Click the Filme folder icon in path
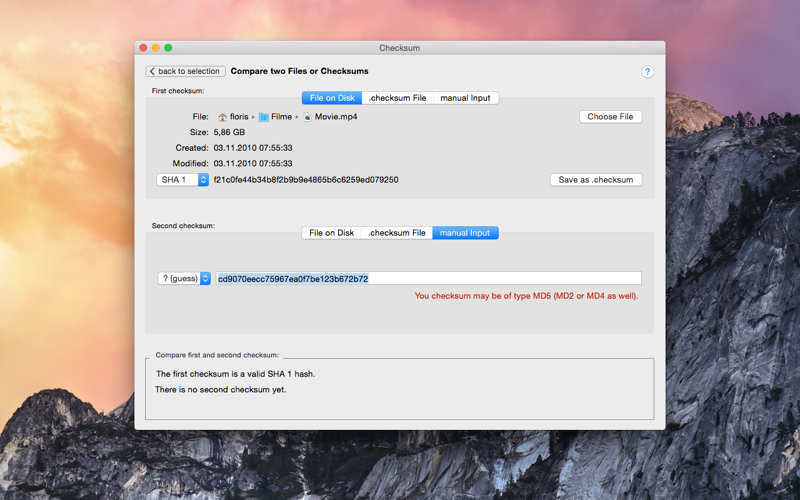The image size is (800, 500). (263, 117)
